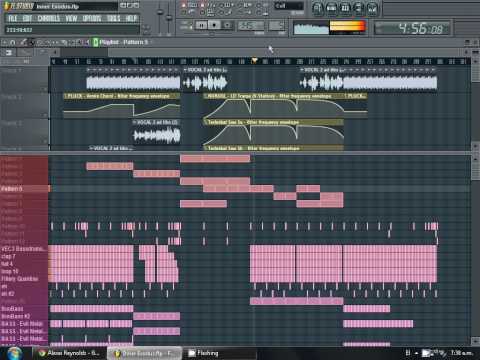Select the 'Filtery Guardian' pattern row
Image resolution: width=480 pixels, height=360 pixels.
pos(24,279)
